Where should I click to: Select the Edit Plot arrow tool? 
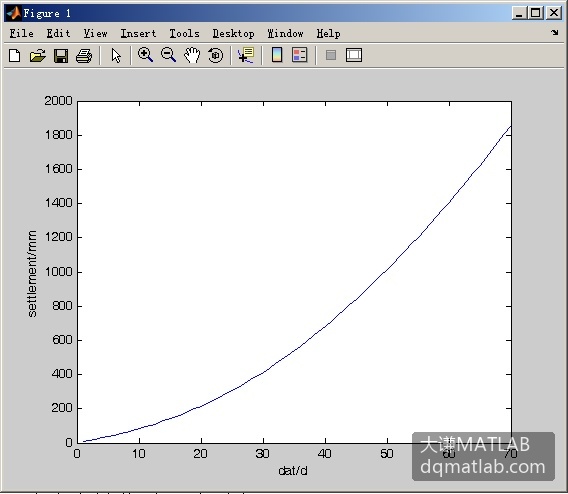[116, 56]
